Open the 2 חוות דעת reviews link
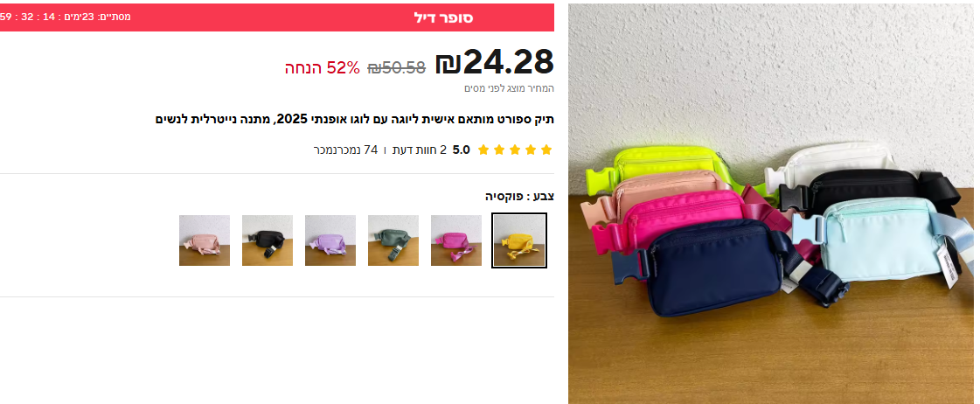Image resolution: width=980 pixels, height=404 pixels. tap(420, 150)
